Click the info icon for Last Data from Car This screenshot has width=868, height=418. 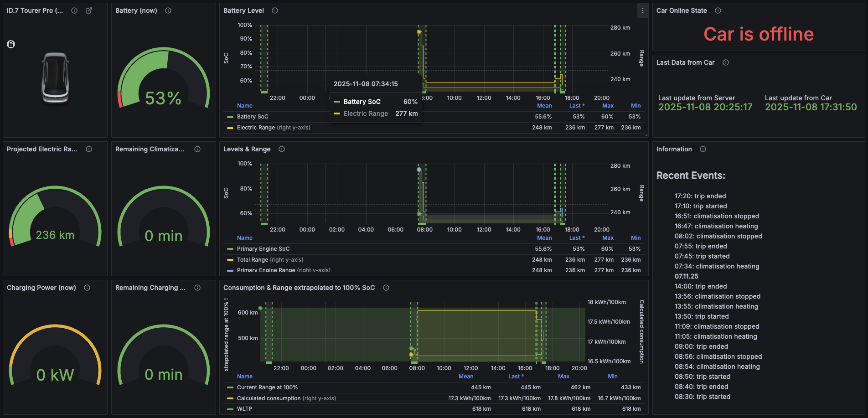tap(726, 62)
